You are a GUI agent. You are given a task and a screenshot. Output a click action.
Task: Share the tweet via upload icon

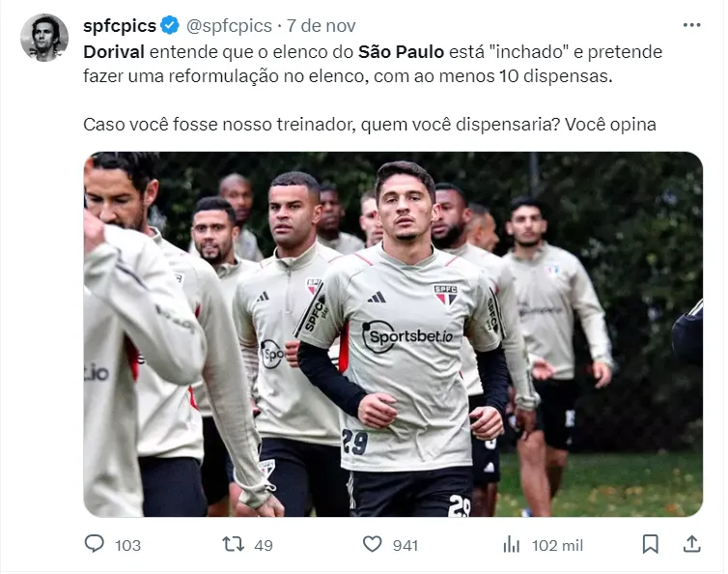tap(691, 544)
